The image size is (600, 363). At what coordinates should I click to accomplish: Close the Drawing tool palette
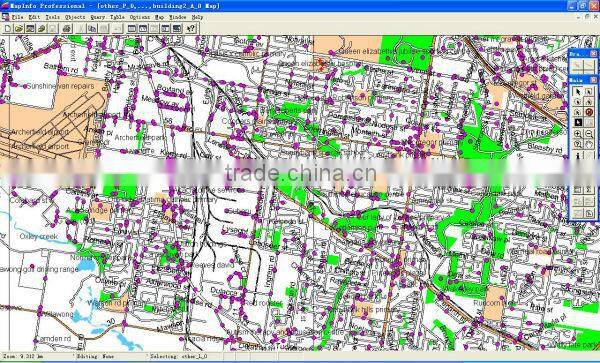593,54
